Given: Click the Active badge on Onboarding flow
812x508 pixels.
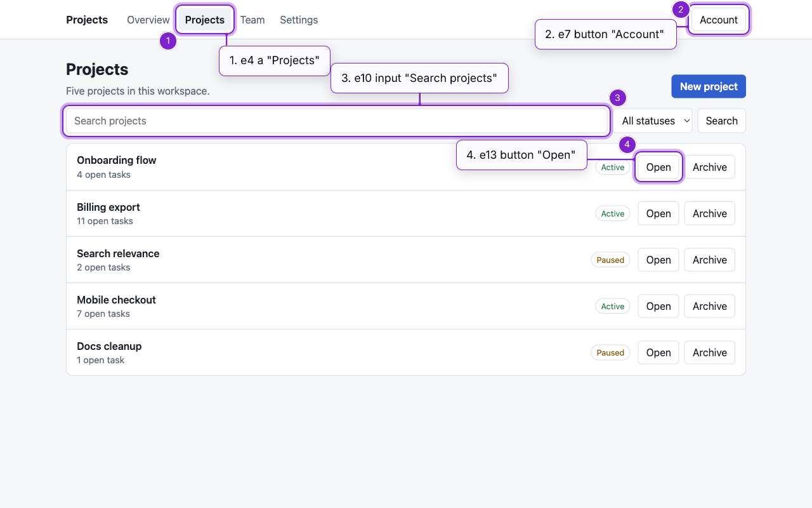Looking at the screenshot, I should click(613, 168).
